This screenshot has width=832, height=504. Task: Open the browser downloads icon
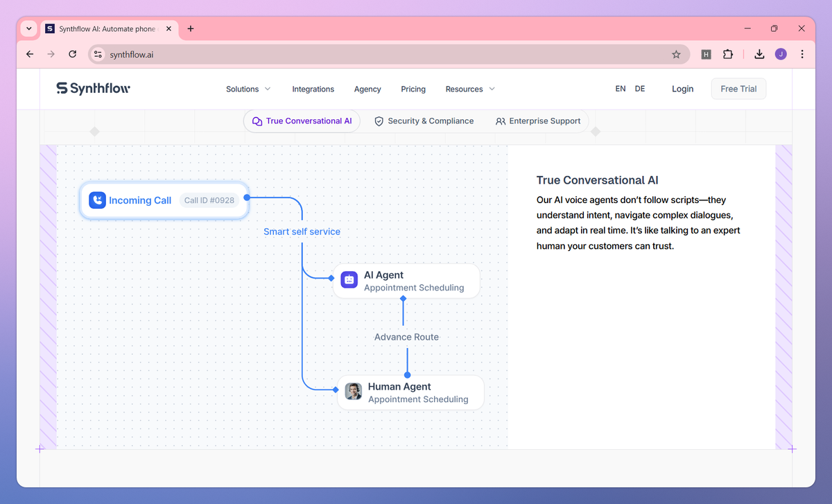(759, 54)
